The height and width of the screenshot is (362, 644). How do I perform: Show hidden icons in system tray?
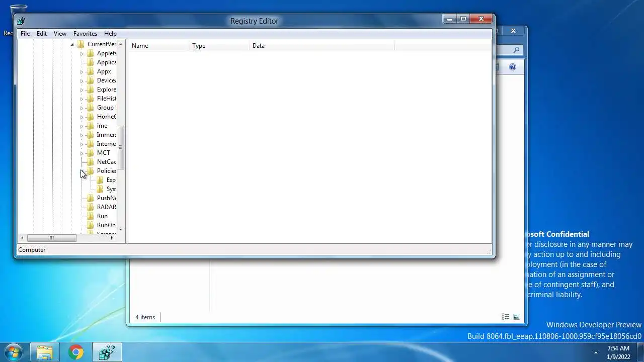coord(596,352)
